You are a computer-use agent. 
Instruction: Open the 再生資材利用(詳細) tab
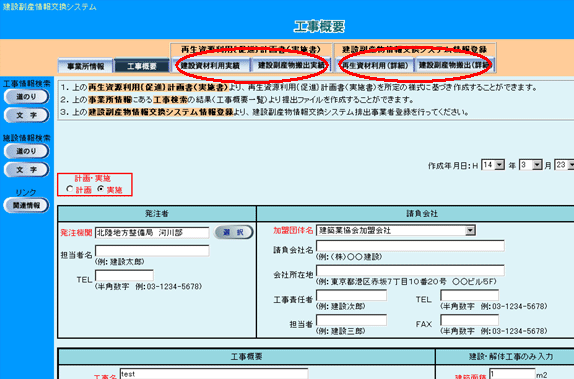tap(374, 65)
